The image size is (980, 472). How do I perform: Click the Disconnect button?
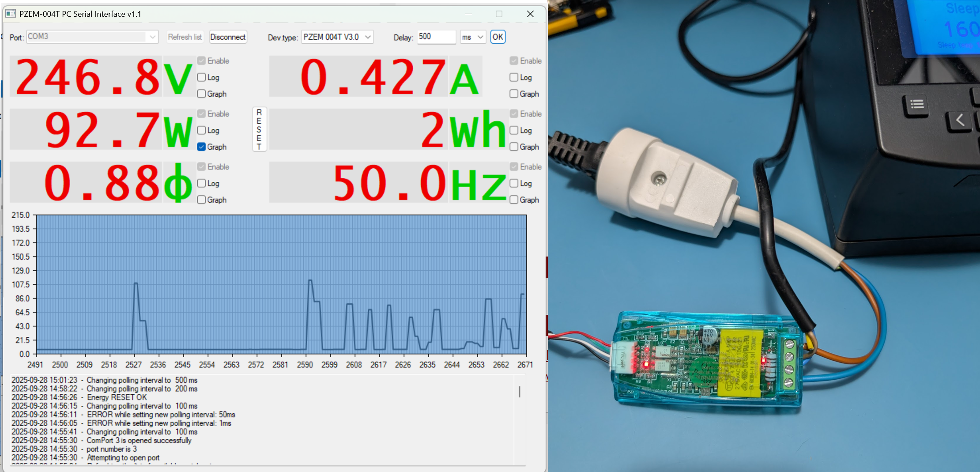point(228,37)
